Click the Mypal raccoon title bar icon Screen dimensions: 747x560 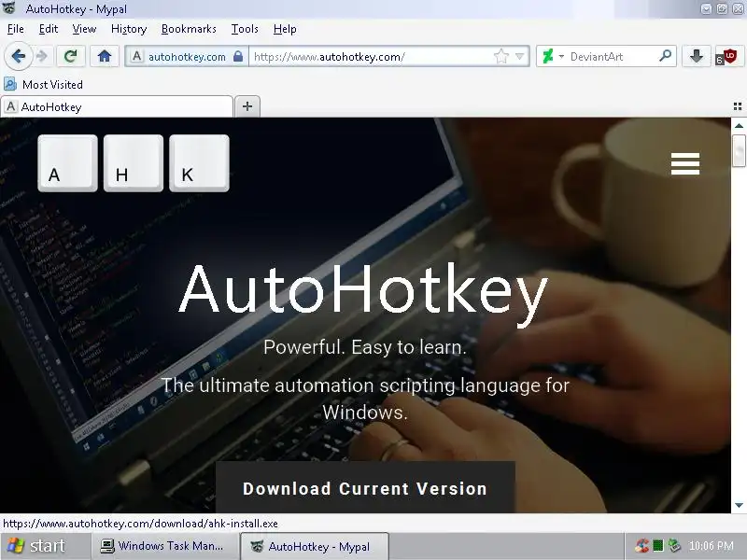point(9,8)
